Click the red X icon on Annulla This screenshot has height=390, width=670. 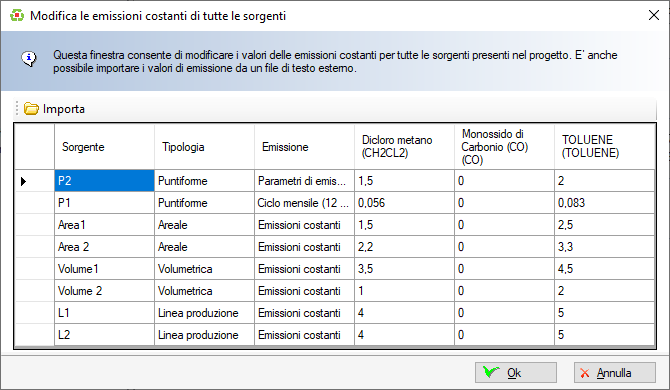click(585, 373)
